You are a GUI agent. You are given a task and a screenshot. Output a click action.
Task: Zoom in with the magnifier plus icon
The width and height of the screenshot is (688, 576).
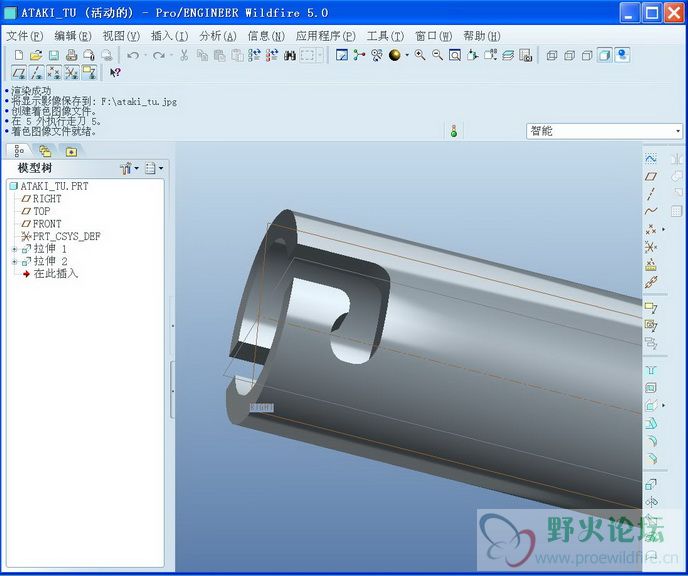point(420,55)
